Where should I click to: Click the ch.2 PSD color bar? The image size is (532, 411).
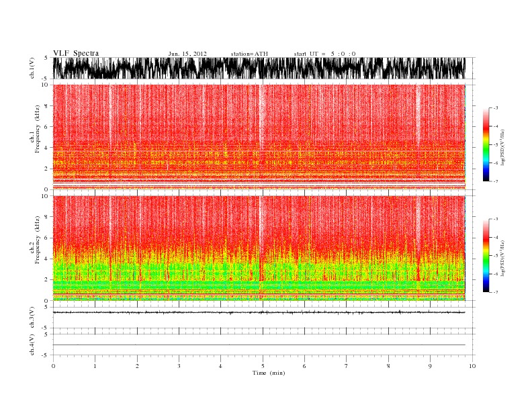pyautogui.click(x=486, y=255)
